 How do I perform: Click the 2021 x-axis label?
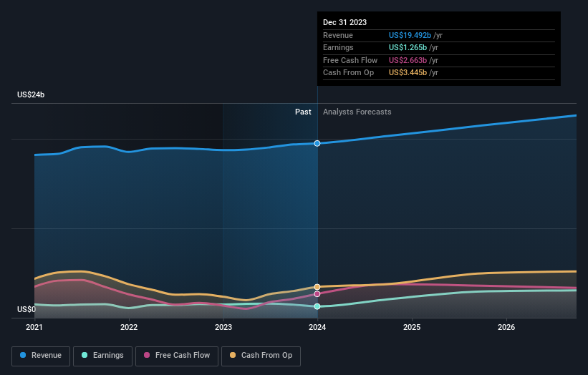click(x=34, y=327)
